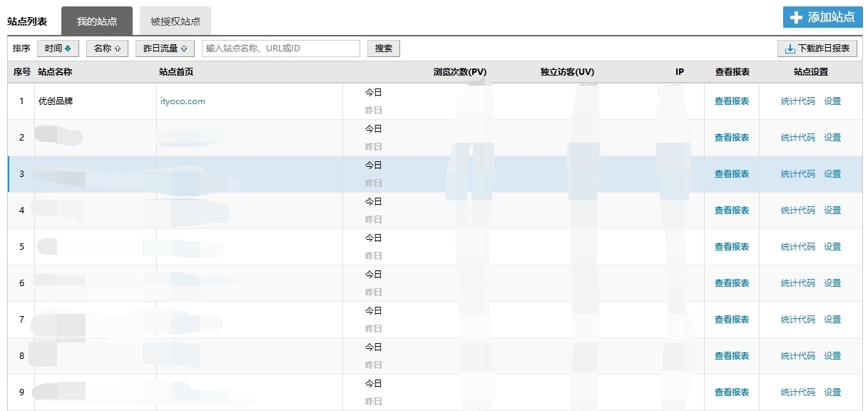Screen dimensions: 868x411
Task: Open 设置 for row 9
Action: tap(832, 392)
